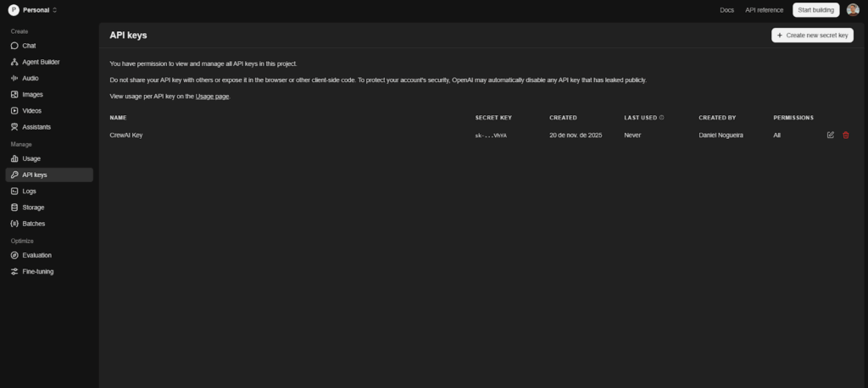Click the Last Used info icon
Viewport: 868px width, 388px height.
[x=661, y=118]
